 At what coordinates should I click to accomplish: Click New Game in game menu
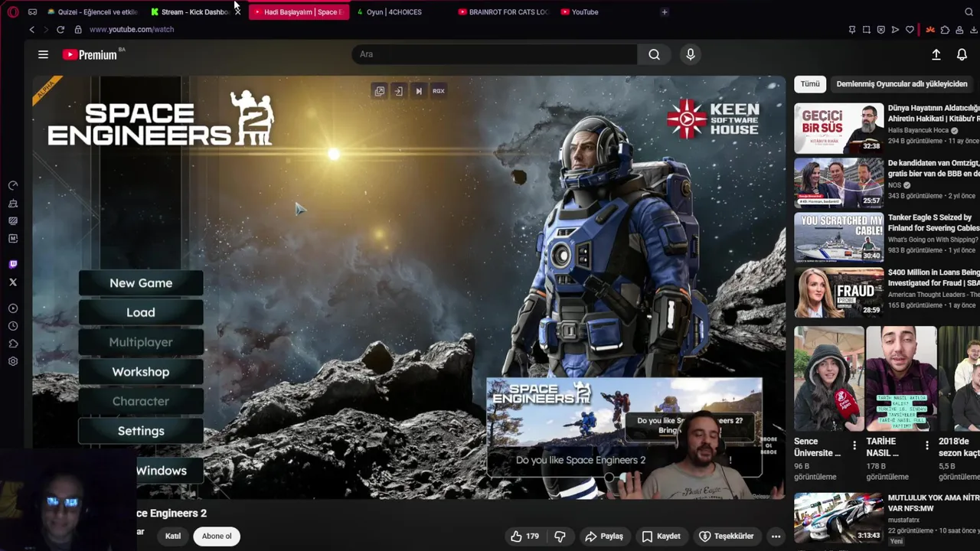coord(141,283)
